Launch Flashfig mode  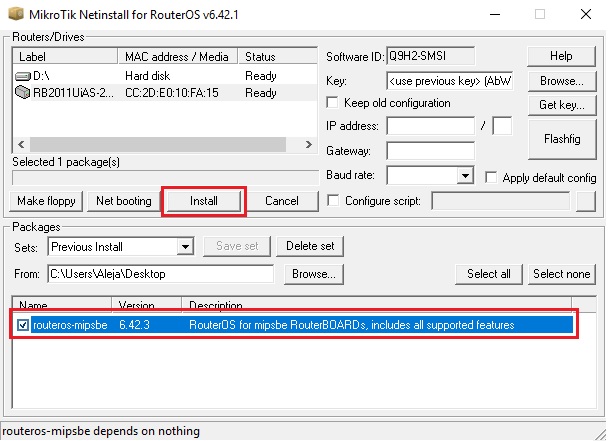tap(562, 139)
